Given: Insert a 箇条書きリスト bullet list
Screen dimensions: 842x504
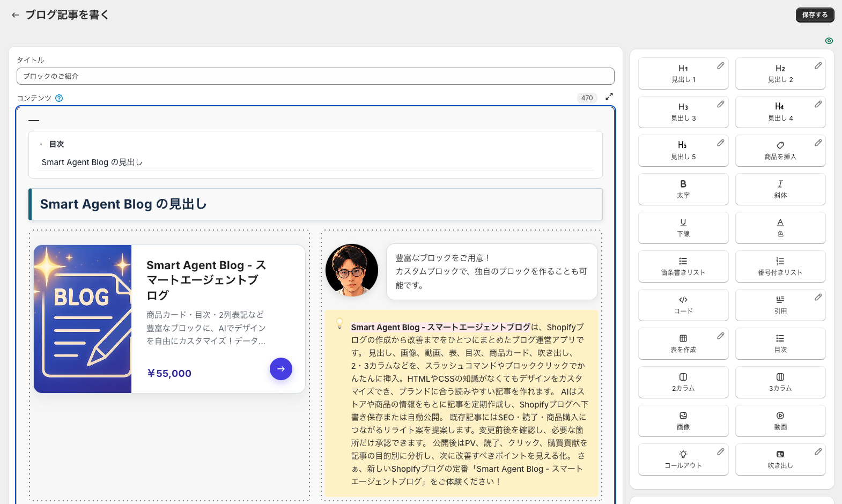Looking at the screenshot, I should coord(683,266).
